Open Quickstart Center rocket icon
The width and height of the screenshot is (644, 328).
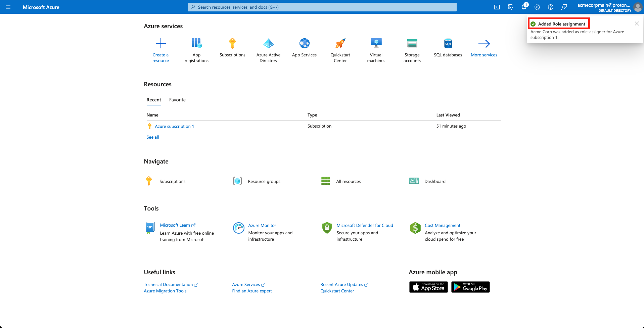coord(340,43)
